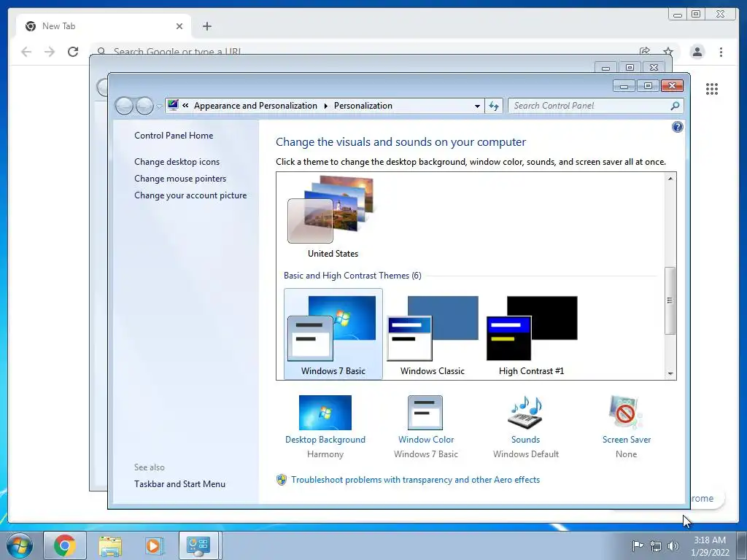Click the Control Panel taskbar button

(x=198, y=545)
